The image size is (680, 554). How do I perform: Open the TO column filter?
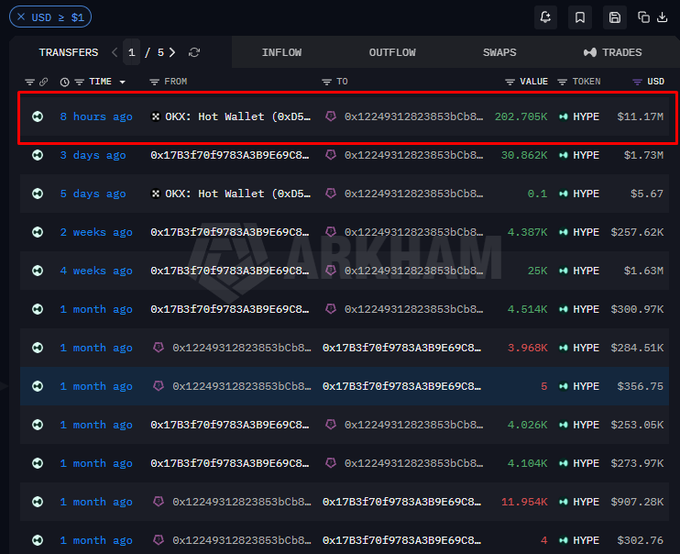click(327, 82)
